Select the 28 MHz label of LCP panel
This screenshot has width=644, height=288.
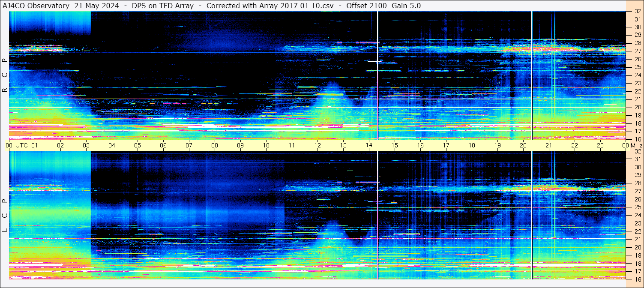(637, 183)
